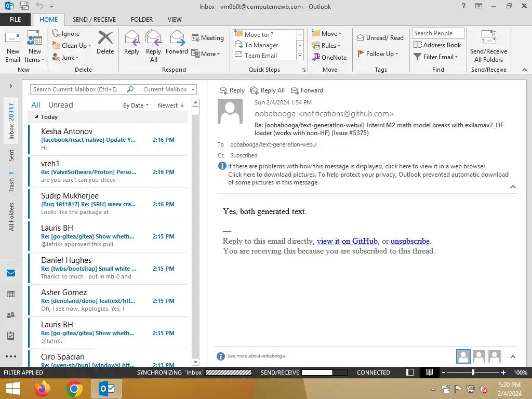This screenshot has width=532, height=399.
Task: Switch to the FOLDER tab
Action: point(142,19)
